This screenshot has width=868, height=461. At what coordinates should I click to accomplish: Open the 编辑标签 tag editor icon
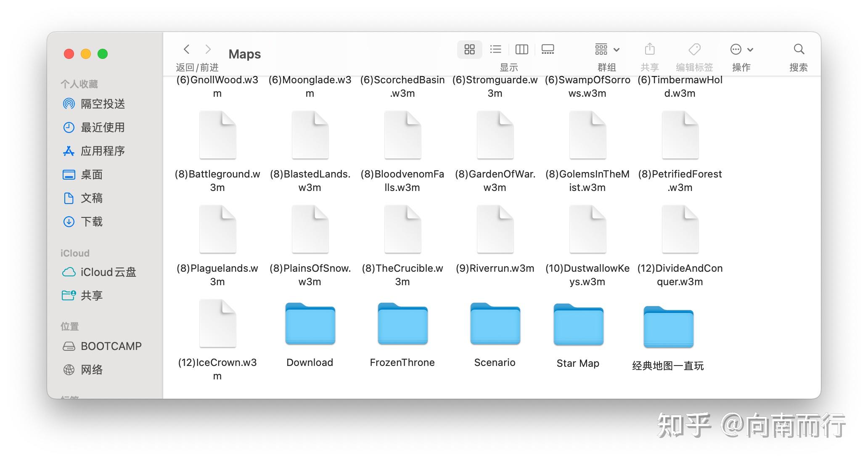click(694, 49)
